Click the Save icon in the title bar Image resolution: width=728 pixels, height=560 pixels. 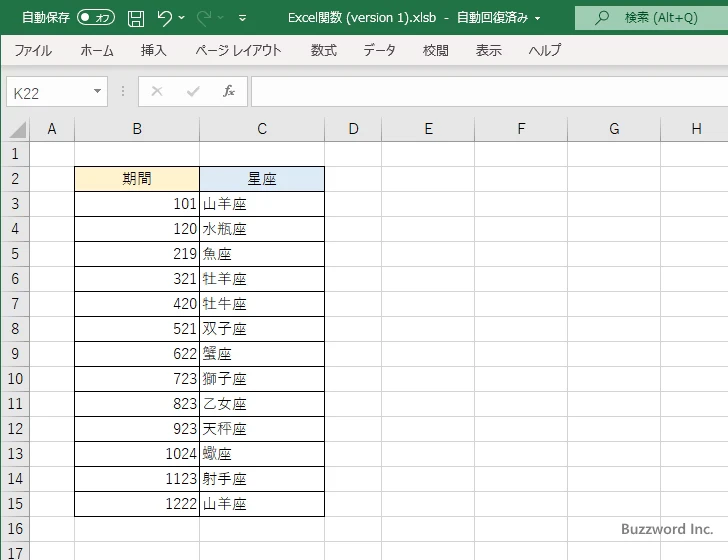click(x=136, y=18)
